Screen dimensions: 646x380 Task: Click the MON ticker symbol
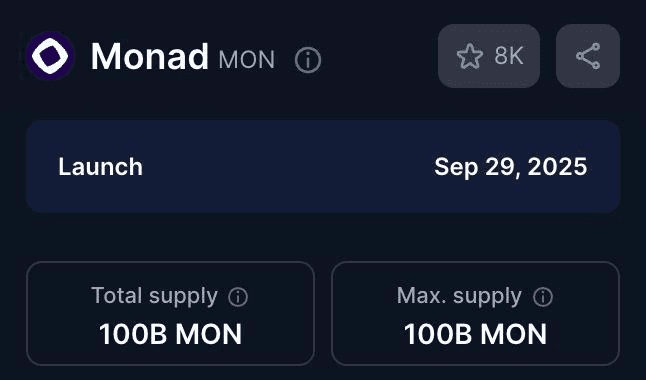point(247,60)
